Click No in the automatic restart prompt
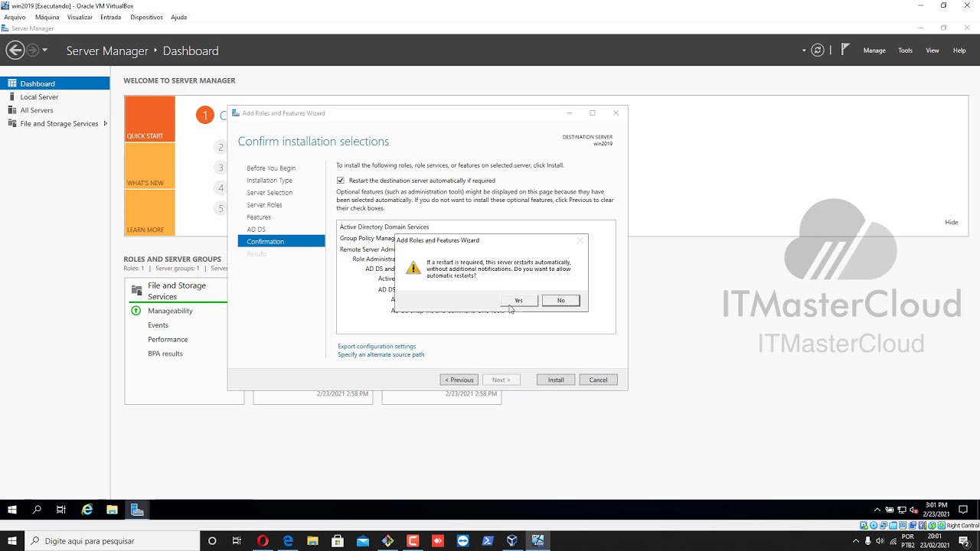This screenshot has height=551, width=980. coord(560,301)
